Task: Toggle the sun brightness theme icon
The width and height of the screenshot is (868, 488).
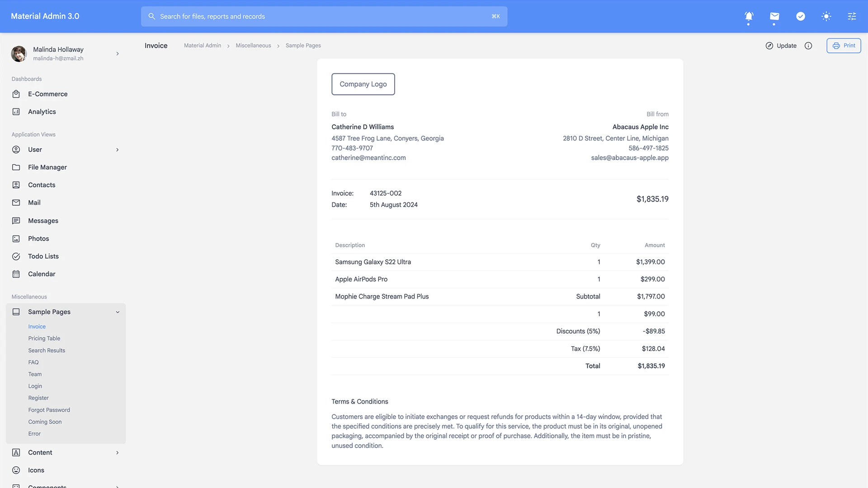Action: tap(826, 16)
